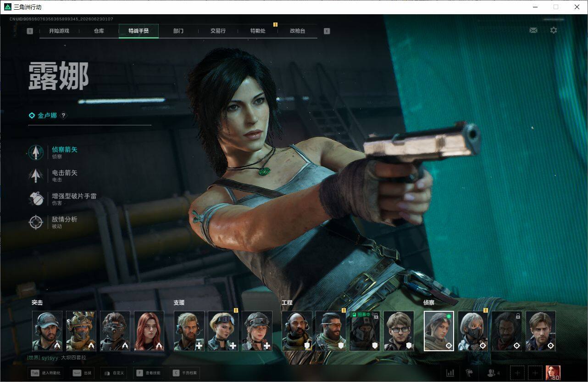Open the friends list icon showing 4

[x=494, y=373]
